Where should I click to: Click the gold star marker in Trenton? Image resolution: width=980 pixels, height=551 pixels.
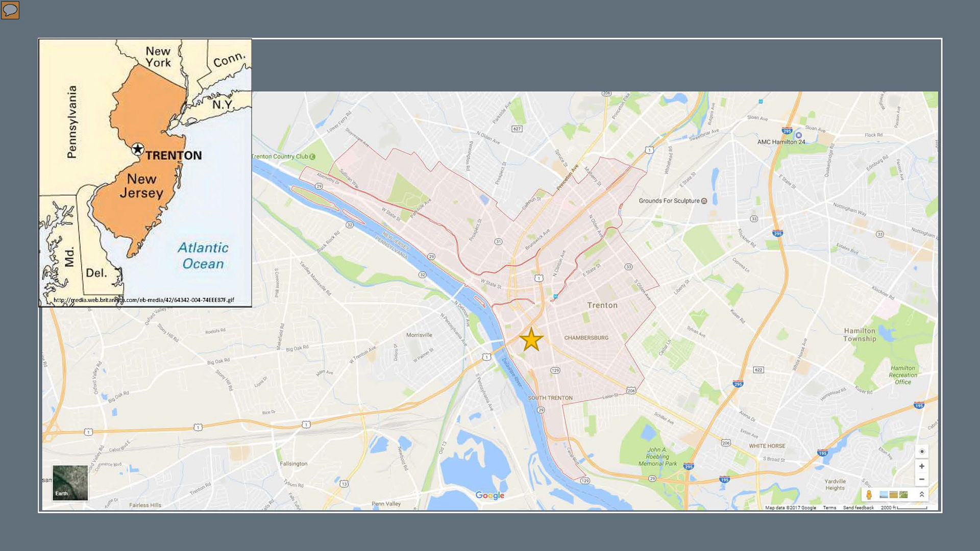pos(531,340)
